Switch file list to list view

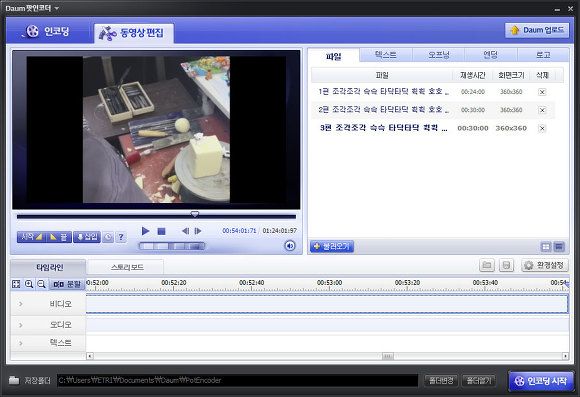[x=559, y=246]
